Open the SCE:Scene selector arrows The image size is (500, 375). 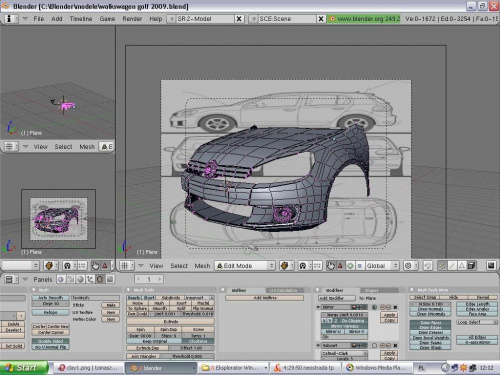pyautogui.click(x=254, y=19)
